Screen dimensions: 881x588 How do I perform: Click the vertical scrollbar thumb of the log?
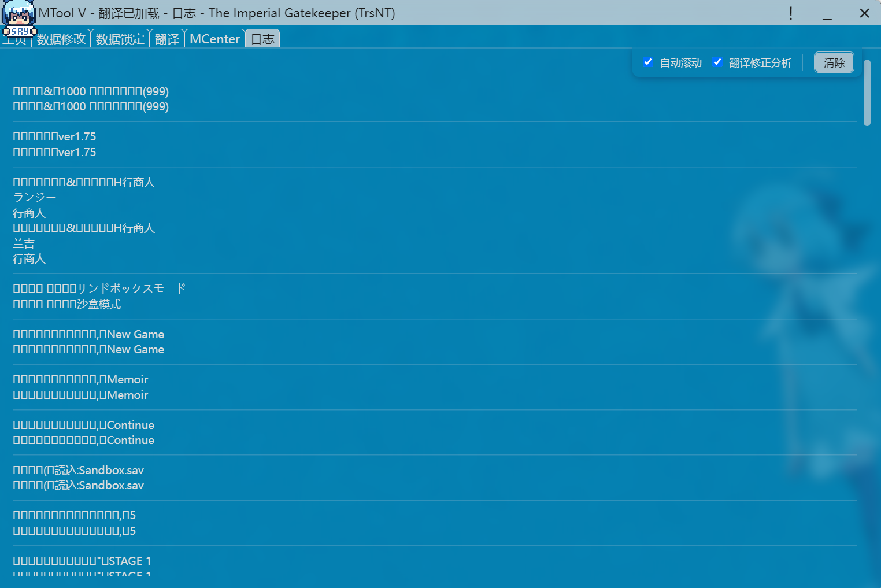pos(867,93)
